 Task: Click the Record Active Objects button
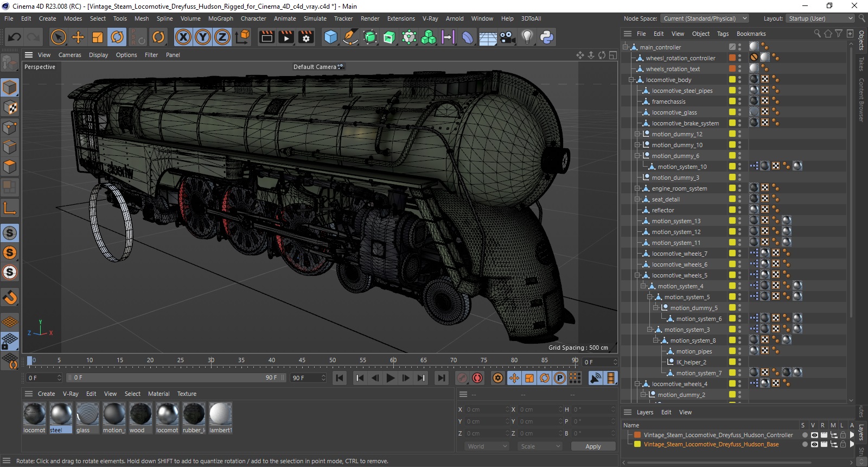click(x=462, y=378)
